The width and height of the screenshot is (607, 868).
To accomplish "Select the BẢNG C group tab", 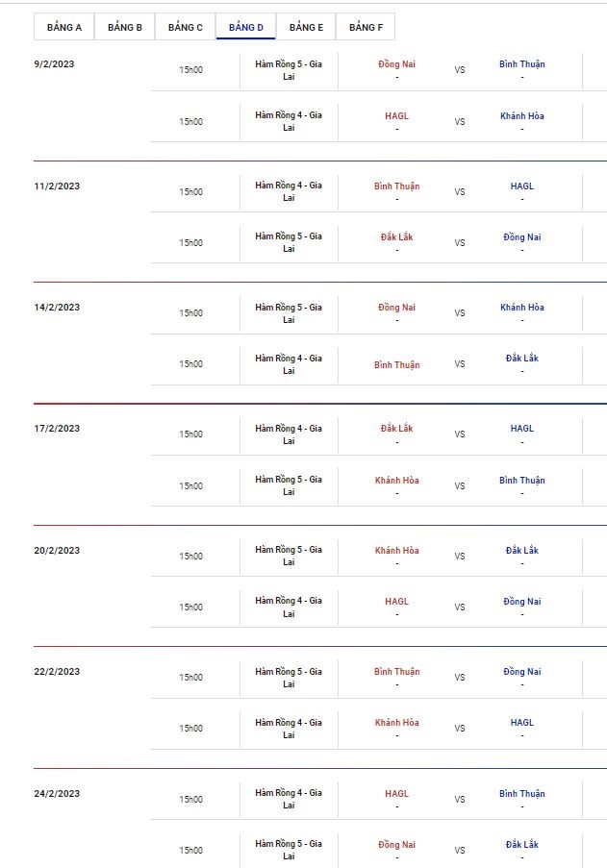I will point(186,27).
